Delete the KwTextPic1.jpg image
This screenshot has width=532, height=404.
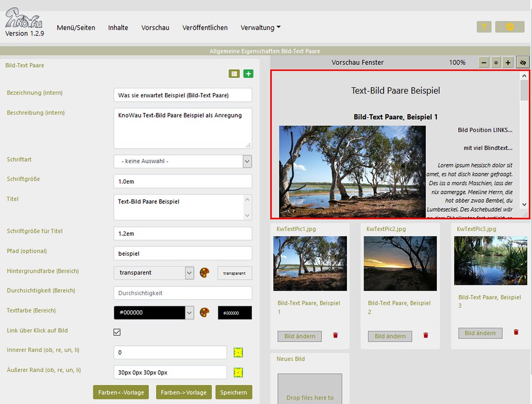[335, 336]
